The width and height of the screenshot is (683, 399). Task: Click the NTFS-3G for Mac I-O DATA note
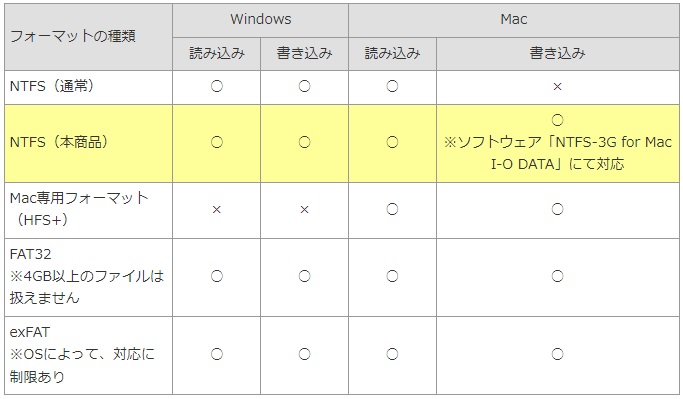click(558, 153)
